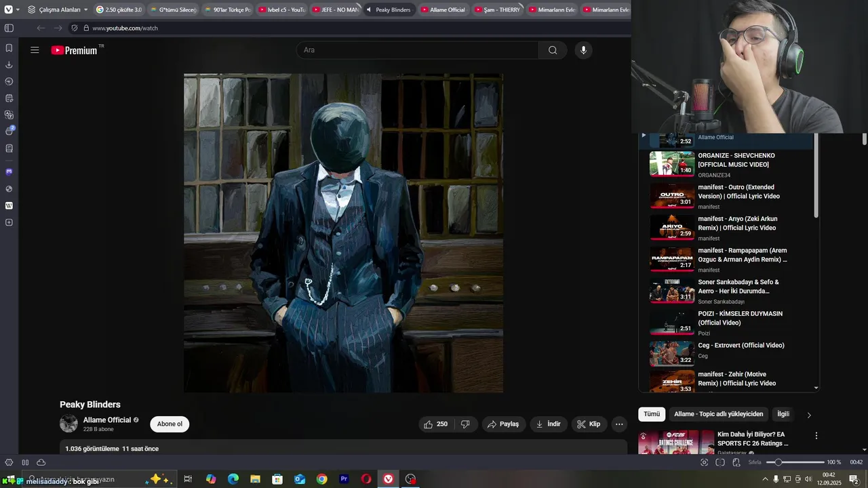Play ORGANIZE - SHEVCHENKO from the playlist
This screenshot has height=488, width=868.
(726, 165)
